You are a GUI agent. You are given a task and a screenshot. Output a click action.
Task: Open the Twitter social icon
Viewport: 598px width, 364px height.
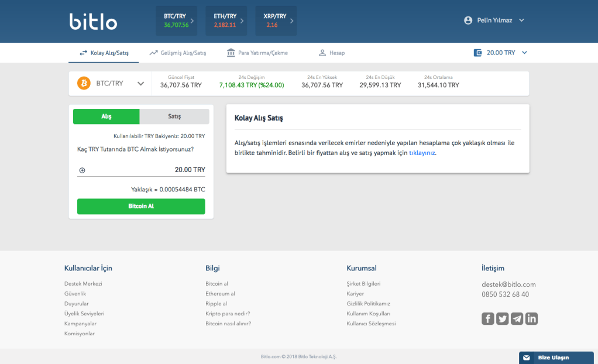pos(503,318)
